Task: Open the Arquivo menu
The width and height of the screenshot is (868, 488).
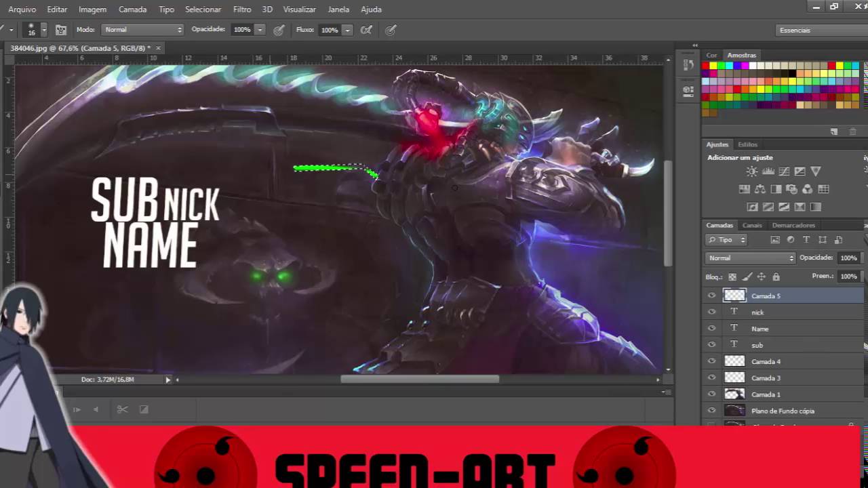Action: coord(22,9)
